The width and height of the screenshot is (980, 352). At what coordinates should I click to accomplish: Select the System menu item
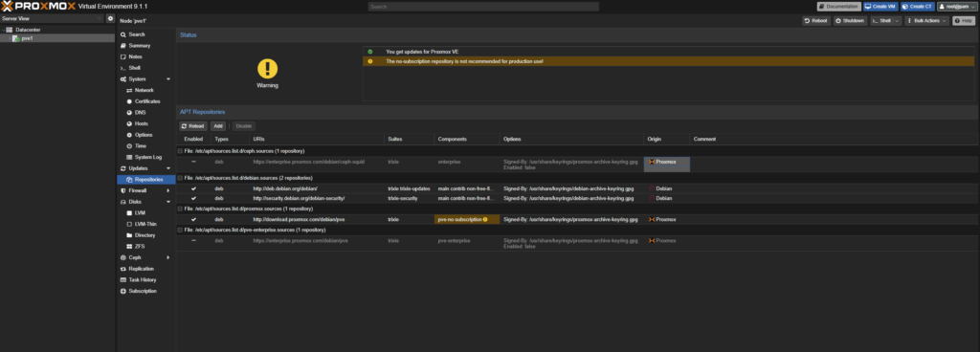pos(138,79)
